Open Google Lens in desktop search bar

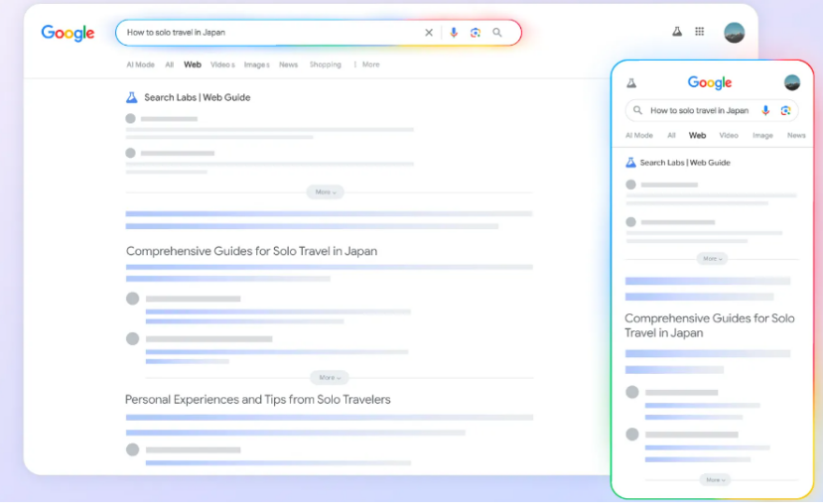(476, 33)
